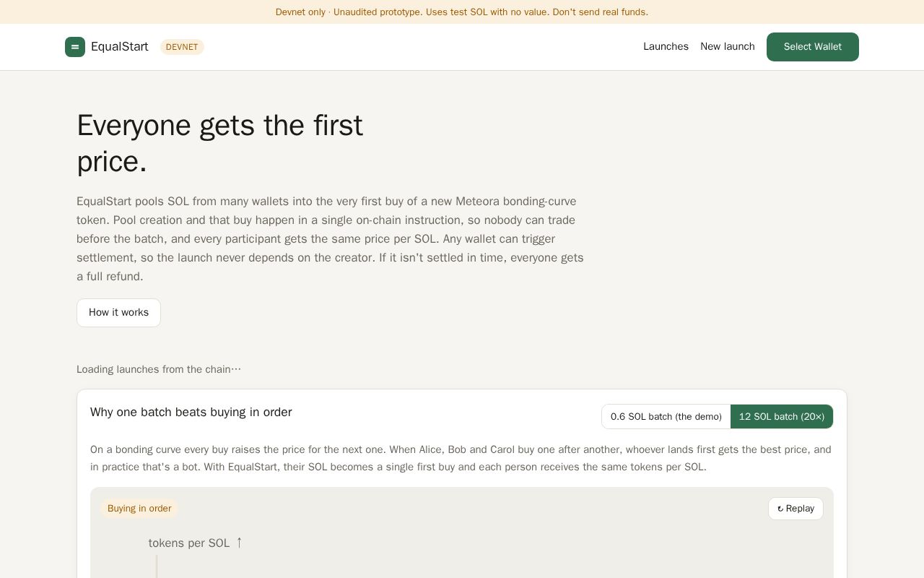Switch to 0.6 SOL batch demo

666,417
